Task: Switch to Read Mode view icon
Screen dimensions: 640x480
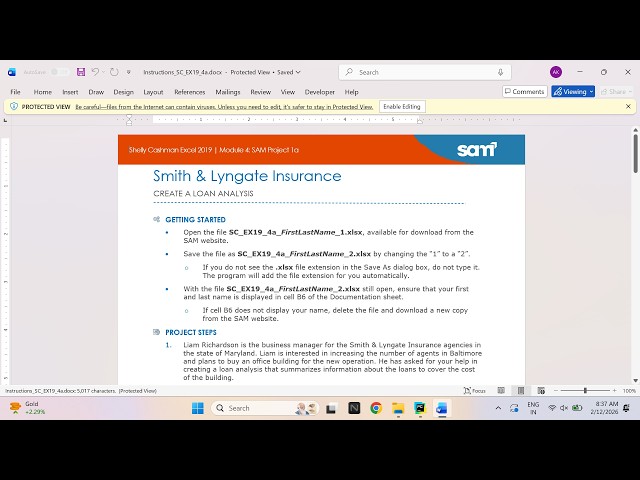Action: (x=501, y=391)
